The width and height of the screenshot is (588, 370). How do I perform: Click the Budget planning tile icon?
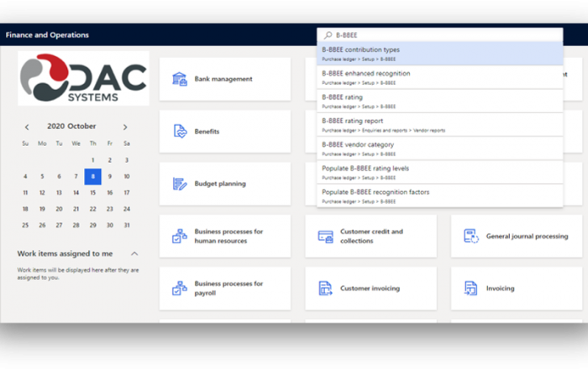click(179, 184)
